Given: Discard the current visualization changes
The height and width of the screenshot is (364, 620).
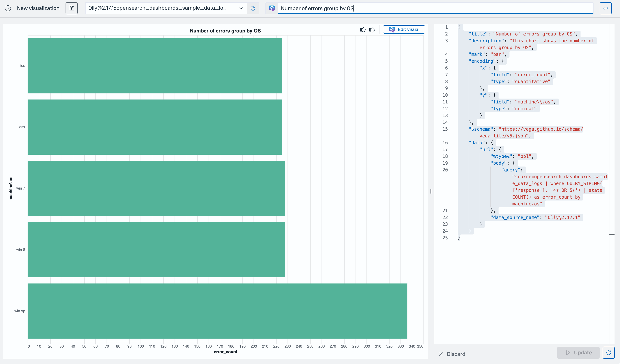Looking at the screenshot, I should coord(456,354).
